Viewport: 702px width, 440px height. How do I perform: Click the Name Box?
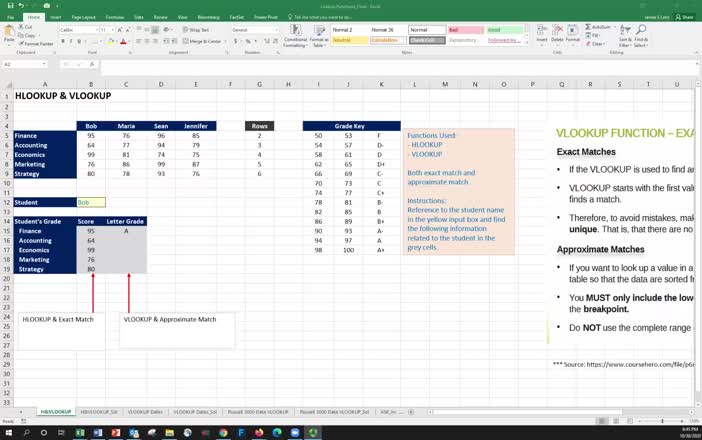24,64
